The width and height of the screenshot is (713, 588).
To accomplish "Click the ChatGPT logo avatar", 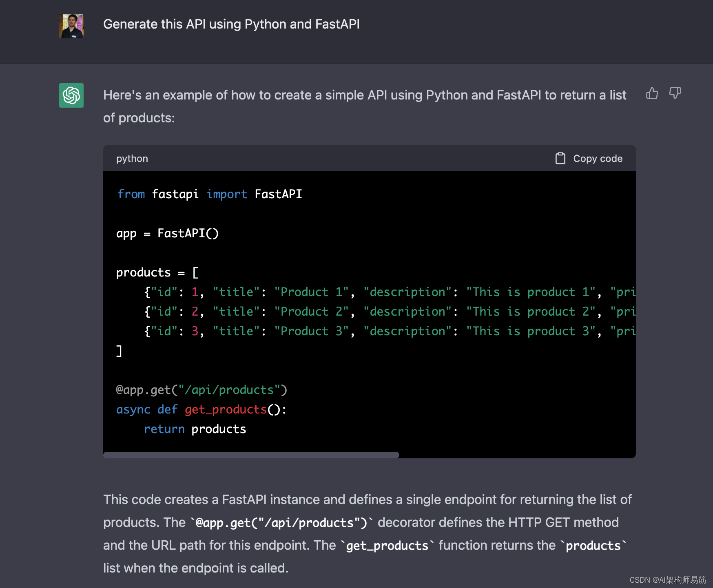I will [x=71, y=95].
